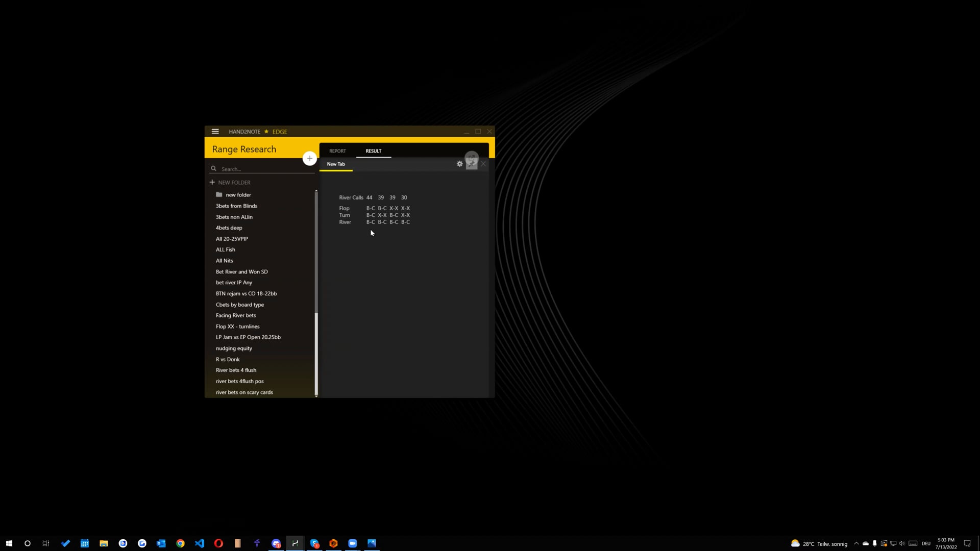The image size is (980, 551).
Task: Open Windows search circle
Action: (x=28, y=543)
